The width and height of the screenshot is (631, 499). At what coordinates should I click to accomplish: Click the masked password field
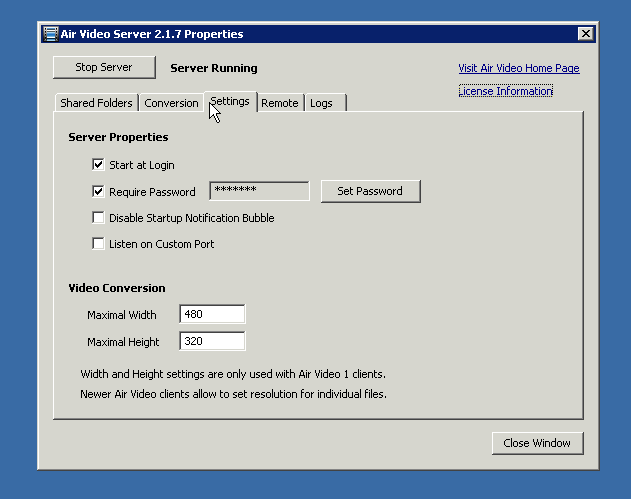pos(260,191)
